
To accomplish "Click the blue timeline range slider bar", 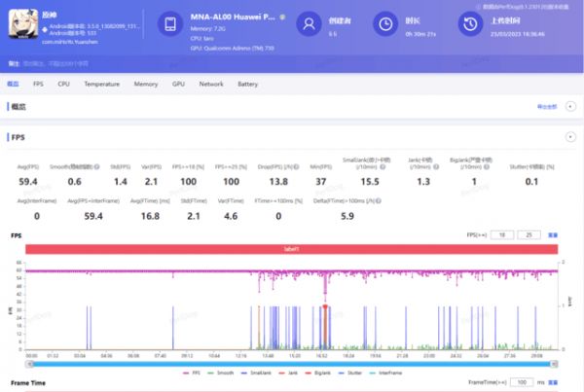I will click(x=292, y=364).
